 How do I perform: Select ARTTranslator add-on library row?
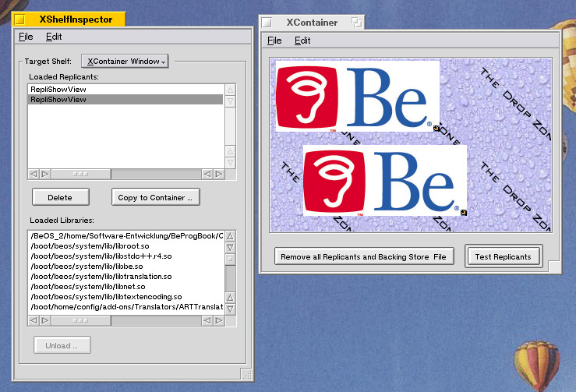click(x=125, y=307)
